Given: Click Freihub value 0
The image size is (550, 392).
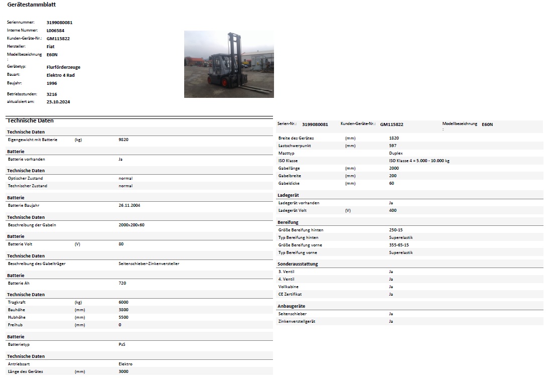Looking at the screenshot, I should pos(119,325).
